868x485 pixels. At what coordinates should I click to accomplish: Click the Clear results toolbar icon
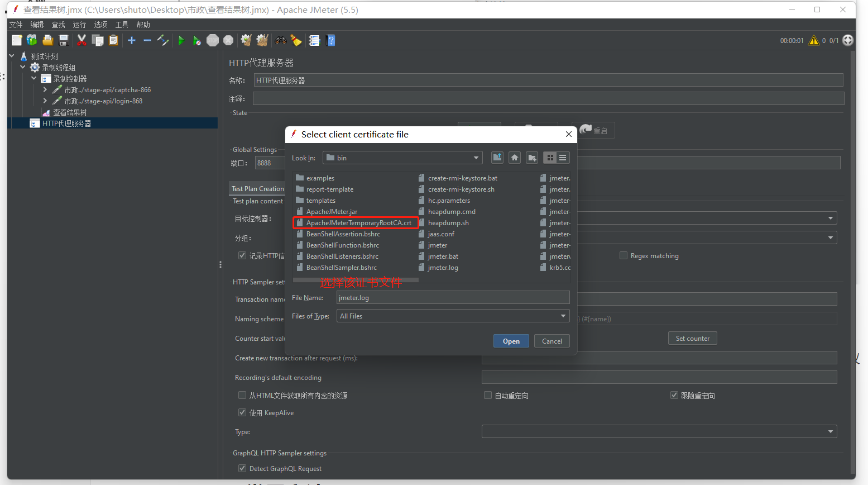click(x=246, y=40)
